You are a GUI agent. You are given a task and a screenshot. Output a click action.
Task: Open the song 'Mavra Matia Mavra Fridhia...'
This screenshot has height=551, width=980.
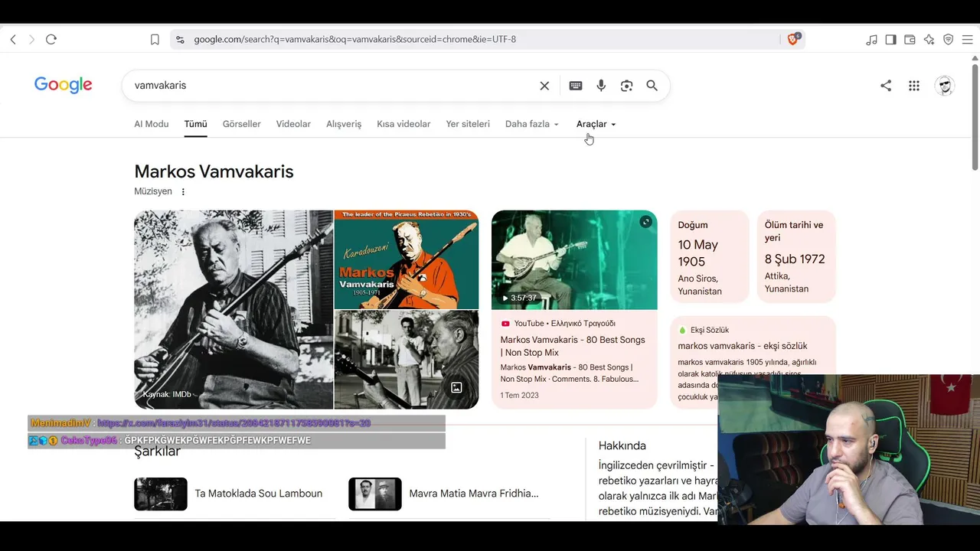[x=474, y=494]
